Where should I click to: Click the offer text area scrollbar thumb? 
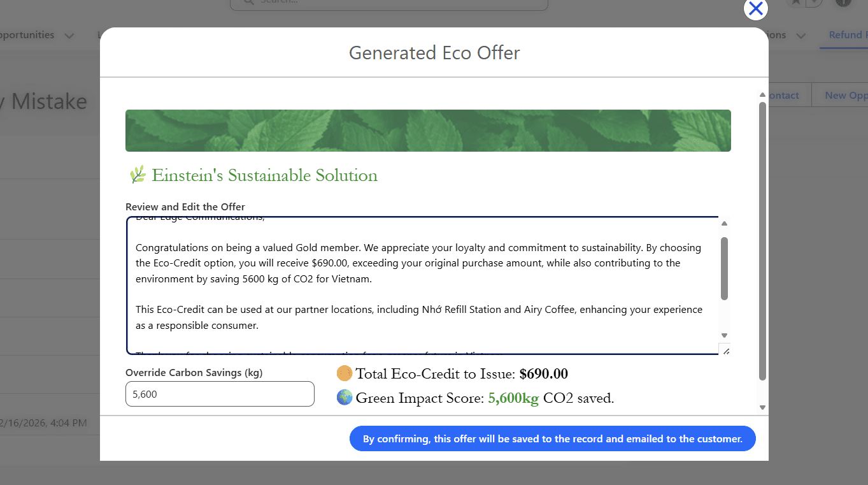point(724,268)
